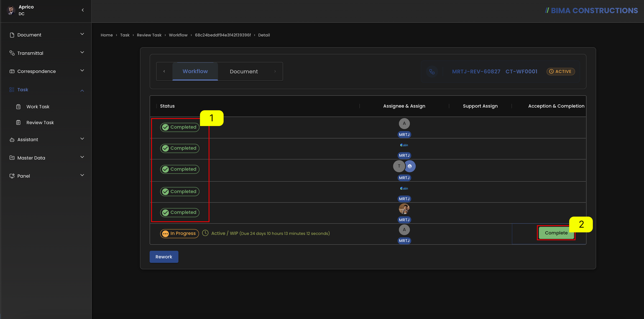Click the photo avatar in fifth completed row

pyautogui.click(x=404, y=209)
